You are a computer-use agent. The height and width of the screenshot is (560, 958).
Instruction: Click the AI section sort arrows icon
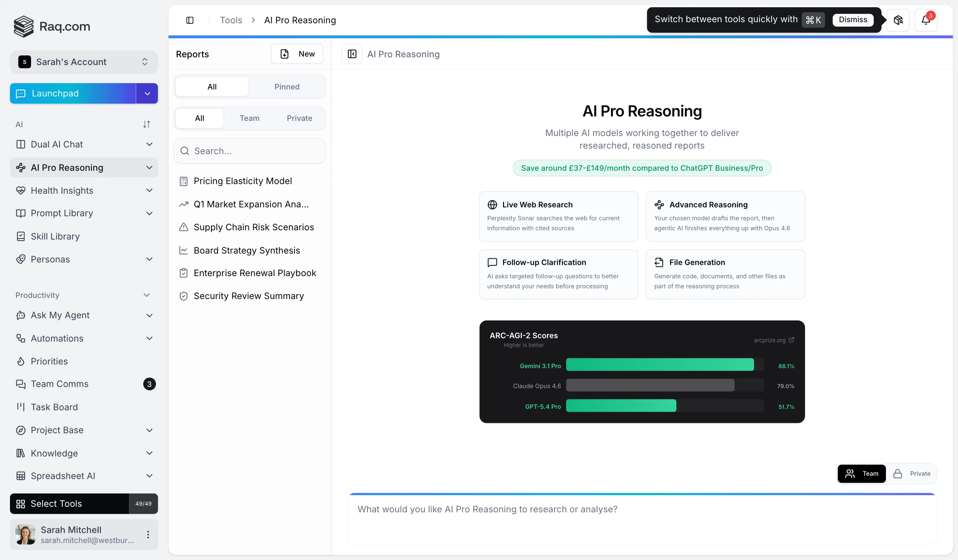[x=146, y=124]
